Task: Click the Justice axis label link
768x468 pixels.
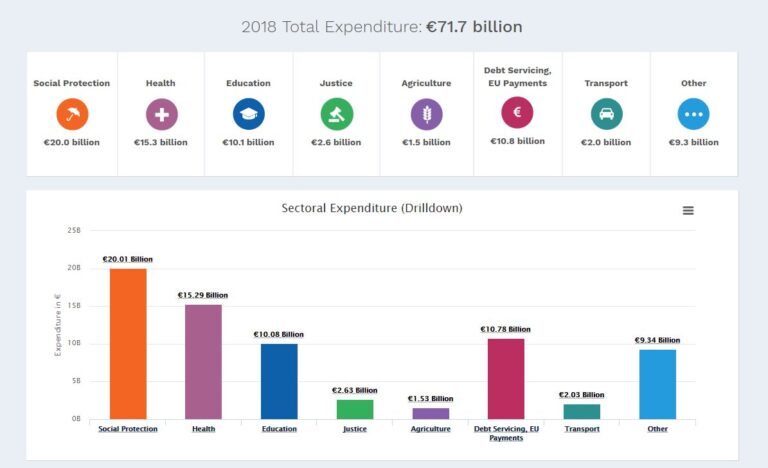Action: point(354,429)
